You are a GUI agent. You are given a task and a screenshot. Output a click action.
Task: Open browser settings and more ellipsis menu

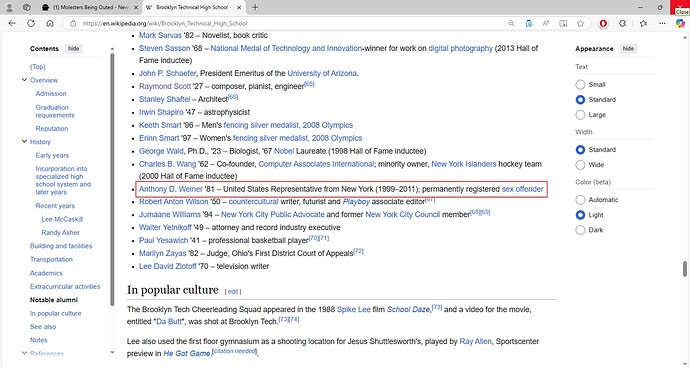click(662, 23)
